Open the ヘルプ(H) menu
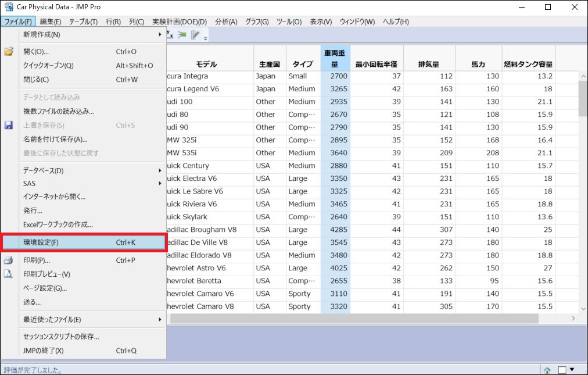The width and height of the screenshot is (588, 375). click(396, 22)
